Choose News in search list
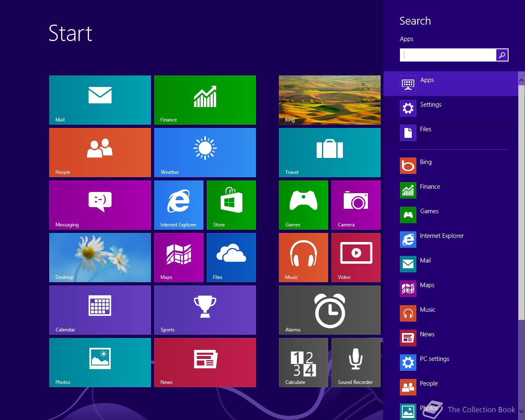Image resolution: width=525 pixels, height=420 pixels. (x=451, y=338)
